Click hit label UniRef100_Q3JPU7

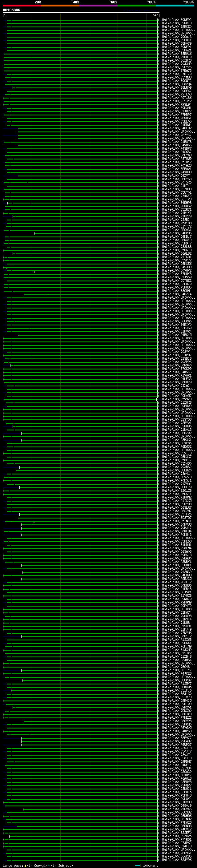pos(177,355)
